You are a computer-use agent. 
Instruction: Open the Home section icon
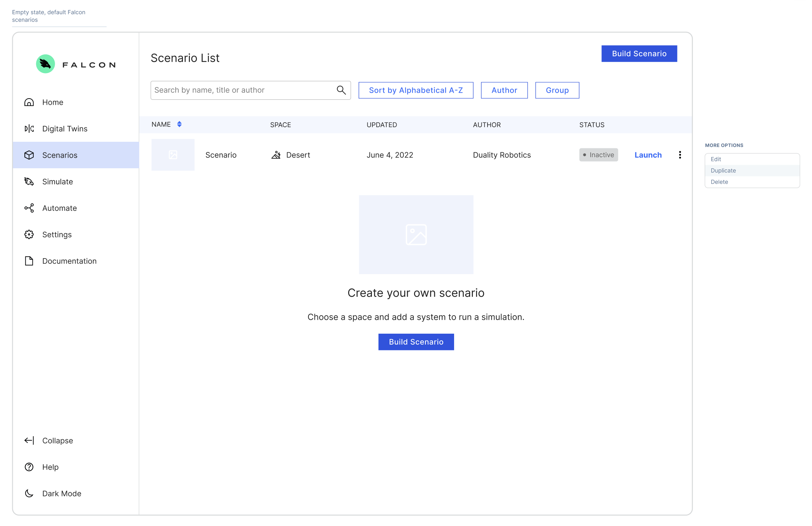pos(29,102)
